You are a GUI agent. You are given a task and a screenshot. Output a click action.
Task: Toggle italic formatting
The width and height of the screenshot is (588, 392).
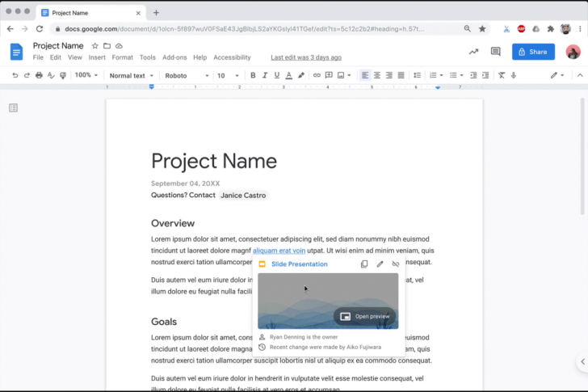point(265,75)
